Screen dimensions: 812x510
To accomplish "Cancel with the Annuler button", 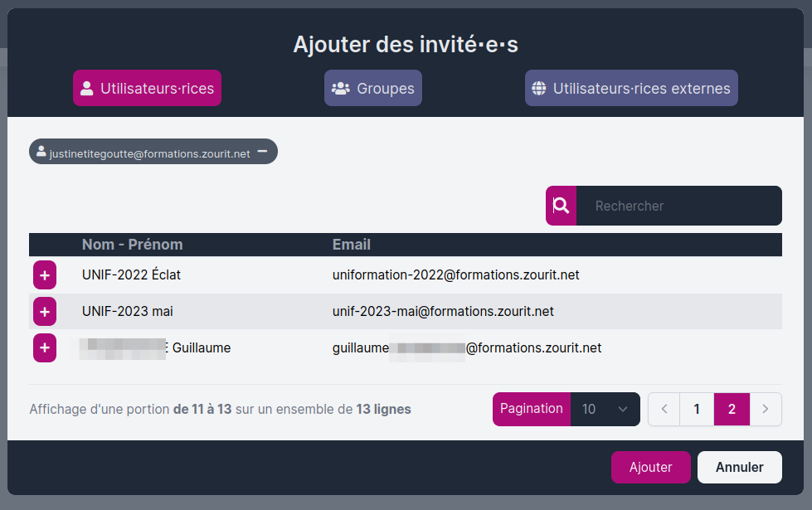I will point(739,467).
